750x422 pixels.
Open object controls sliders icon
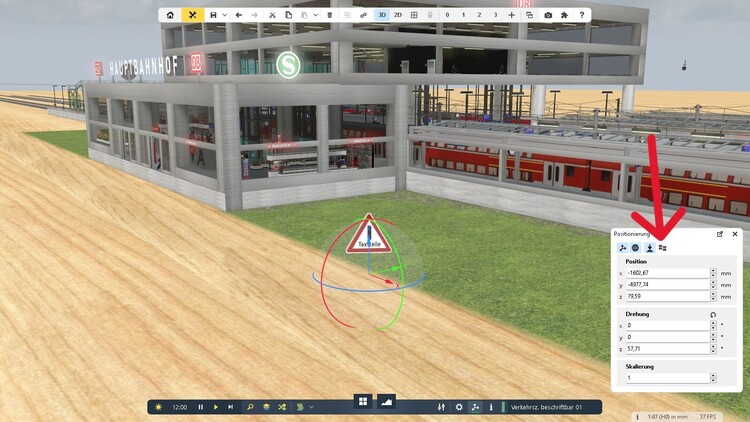click(x=441, y=407)
